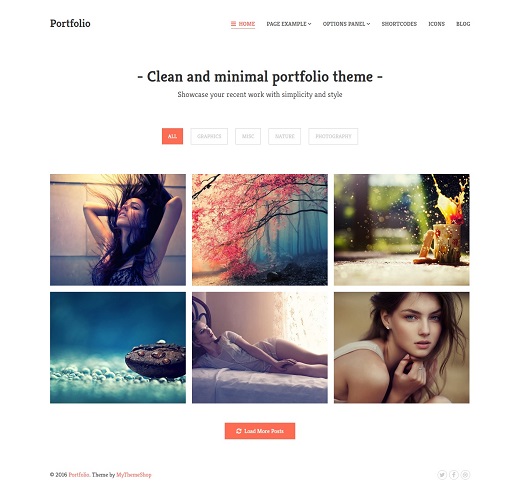Click the Facebook icon in footer
Image resolution: width=520 pixels, height=492 pixels.
pos(454,475)
